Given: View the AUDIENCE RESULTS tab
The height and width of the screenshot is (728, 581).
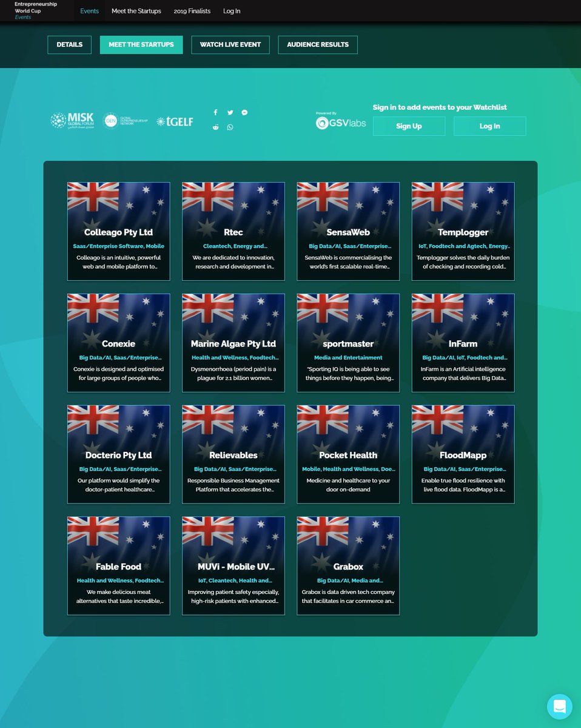Looking at the screenshot, I should coord(317,44).
